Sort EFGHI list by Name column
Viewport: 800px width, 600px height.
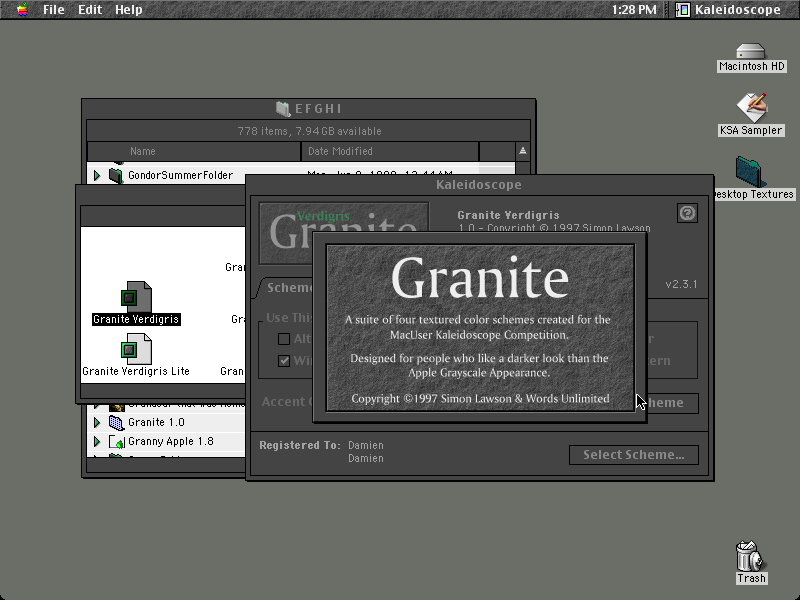pos(194,152)
